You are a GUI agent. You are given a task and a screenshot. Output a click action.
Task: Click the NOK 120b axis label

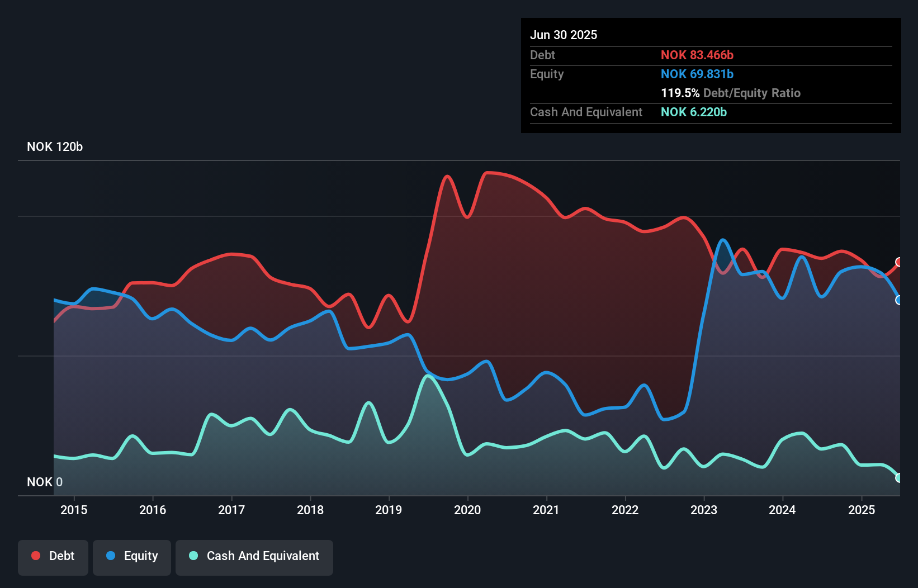pos(55,147)
